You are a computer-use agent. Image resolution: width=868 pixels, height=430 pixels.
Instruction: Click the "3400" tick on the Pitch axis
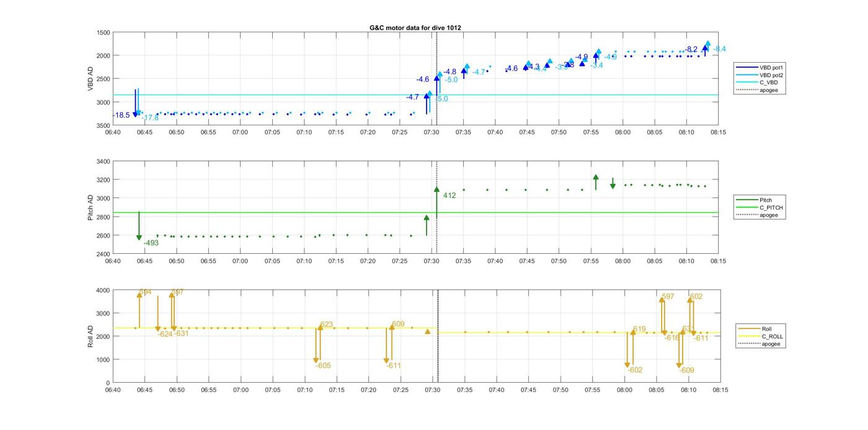pos(104,161)
